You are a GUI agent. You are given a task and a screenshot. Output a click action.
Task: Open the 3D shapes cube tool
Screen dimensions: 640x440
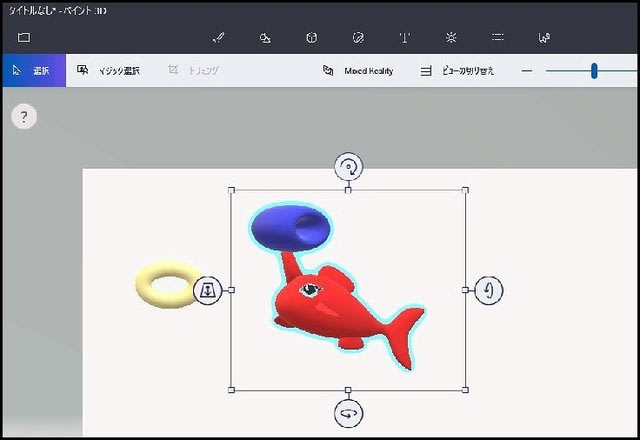coord(312,38)
